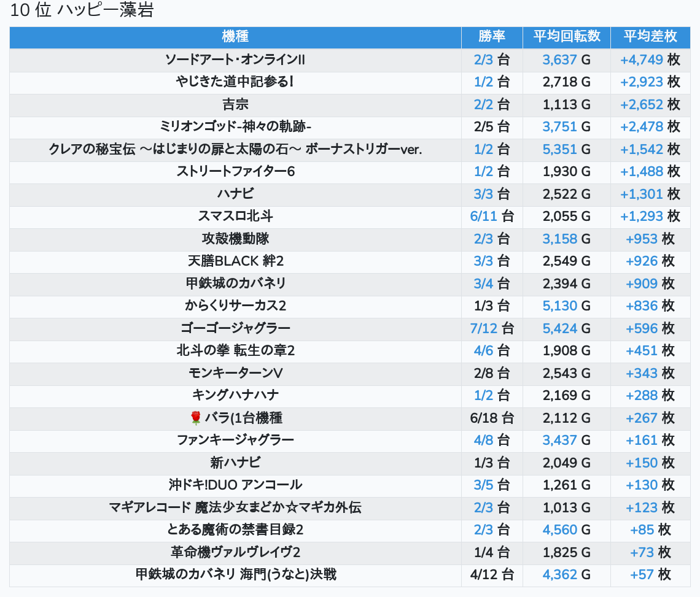Click the difference value +2,652 枚

point(650,104)
